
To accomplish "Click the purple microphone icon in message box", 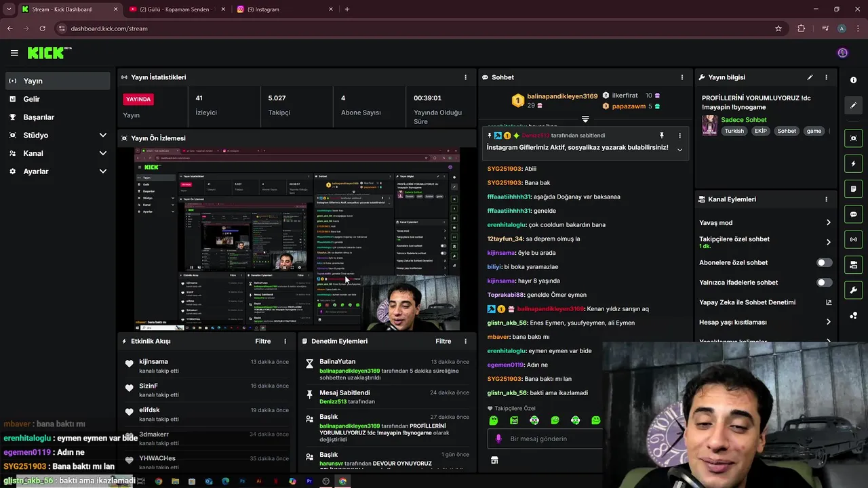I will pos(498,439).
